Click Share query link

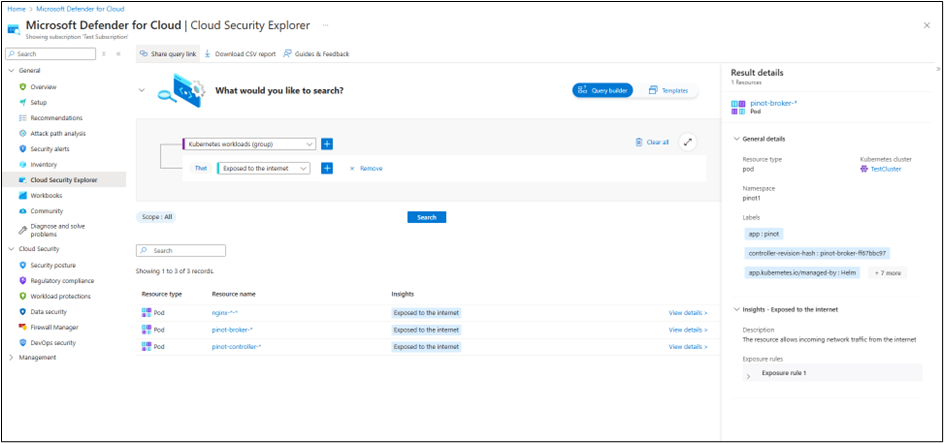(168, 54)
